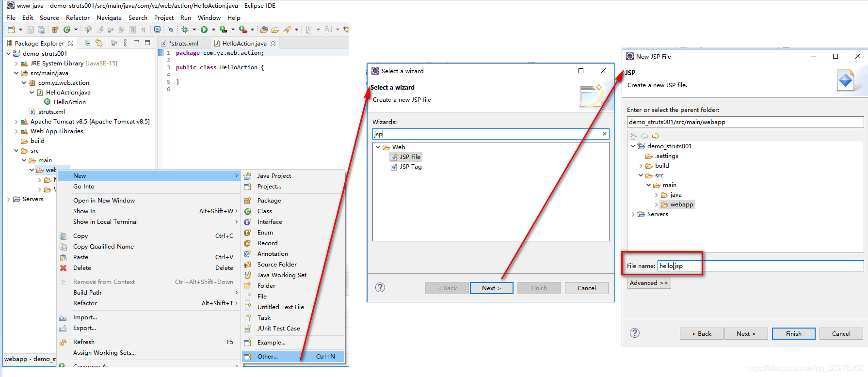Open the Window menu
Image resolution: width=868 pixels, height=377 pixels.
(x=209, y=17)
